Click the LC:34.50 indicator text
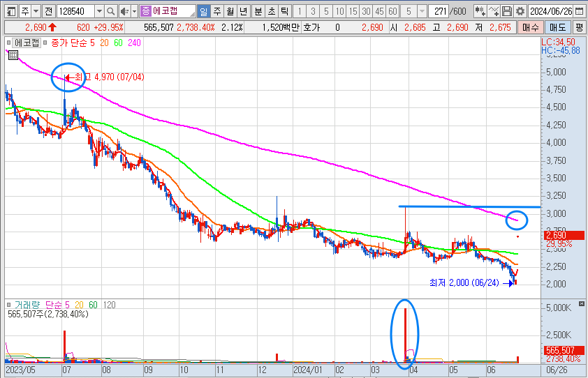588x378 pixels. 559,42
